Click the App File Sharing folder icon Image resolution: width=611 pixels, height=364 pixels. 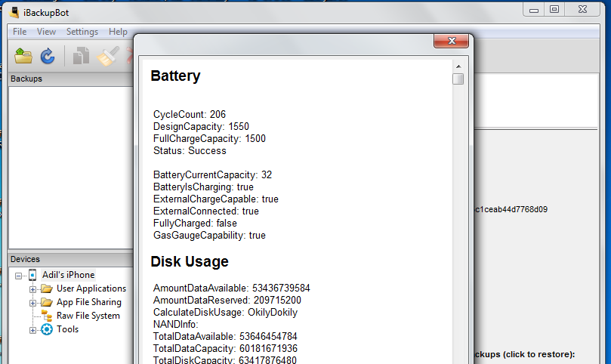[x=47, y=302]
